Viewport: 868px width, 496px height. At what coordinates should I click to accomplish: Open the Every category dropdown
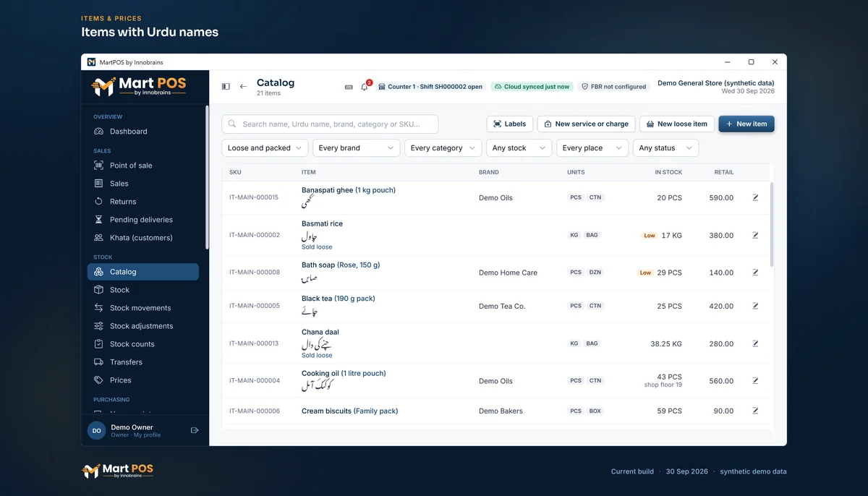click(x=443, y=147)
